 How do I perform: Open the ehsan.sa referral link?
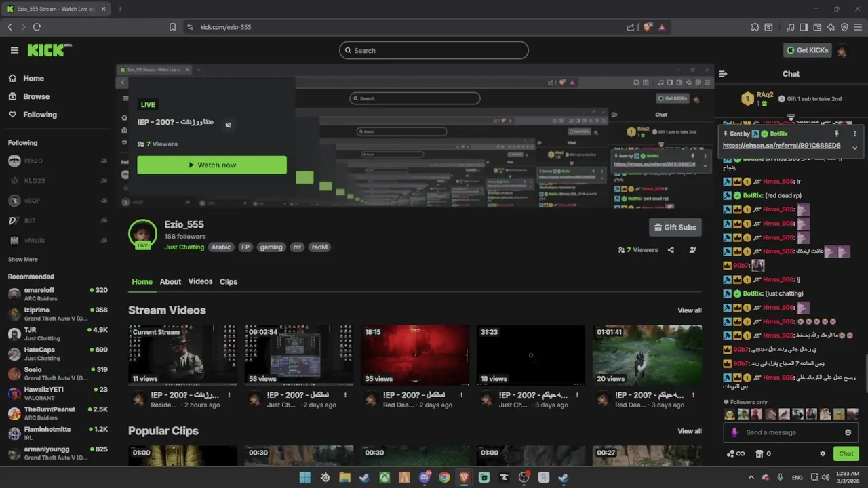pos(781,146)
